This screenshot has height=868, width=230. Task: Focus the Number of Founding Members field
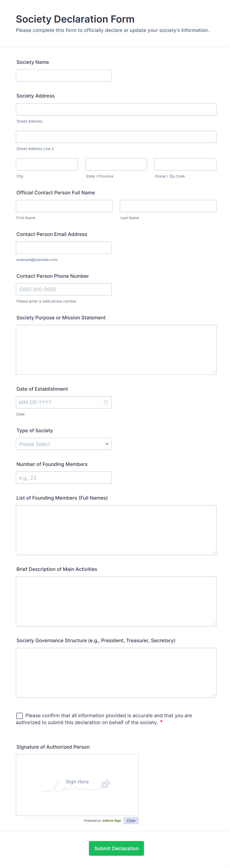pos(64,478)
